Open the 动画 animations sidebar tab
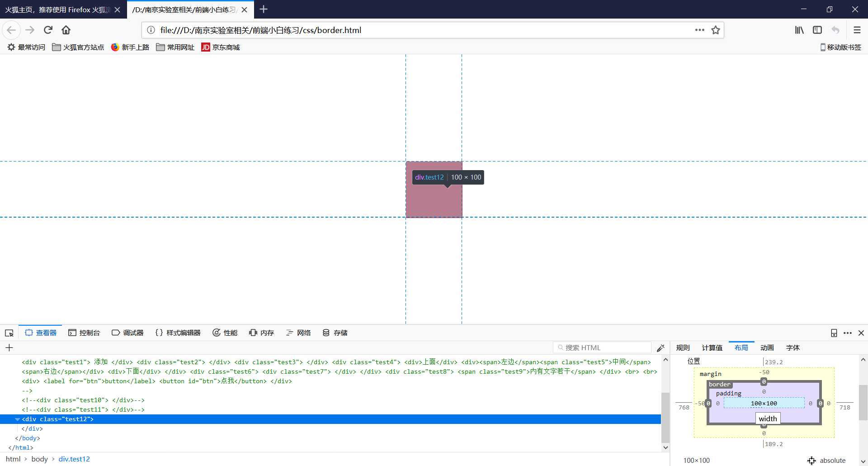Screen dimensions: 868x466 (x=767, y=347)
